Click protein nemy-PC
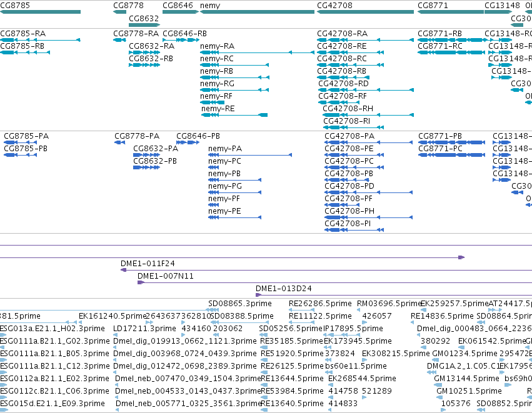This screenshot has width=532, height=413. [213, 167]
